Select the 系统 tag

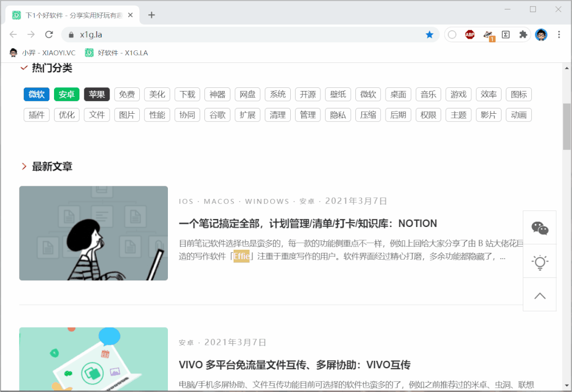point(278,94)
